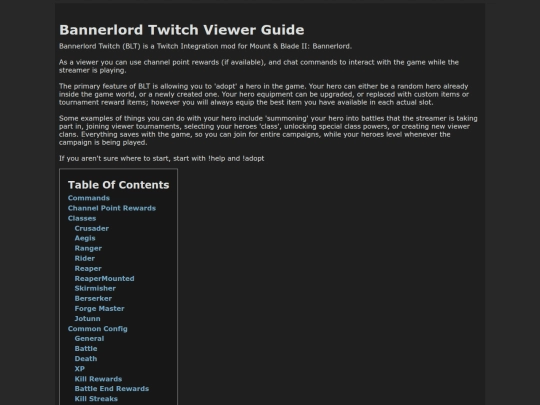Image resolution: width=540 pixels, height=405 pixels.
Task: Open the Battle config link
Action: [x=86, y=349]
